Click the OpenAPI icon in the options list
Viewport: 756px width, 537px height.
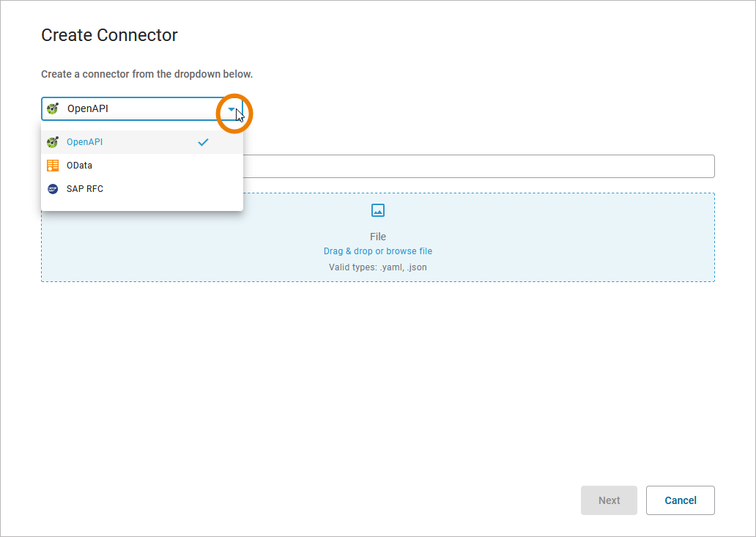(53, 142)
